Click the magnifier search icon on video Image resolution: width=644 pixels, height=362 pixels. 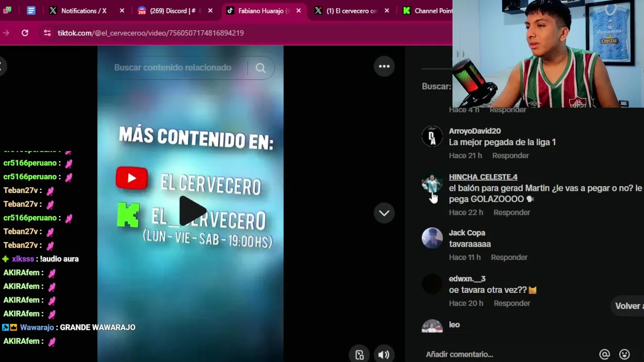coord(260,68)
